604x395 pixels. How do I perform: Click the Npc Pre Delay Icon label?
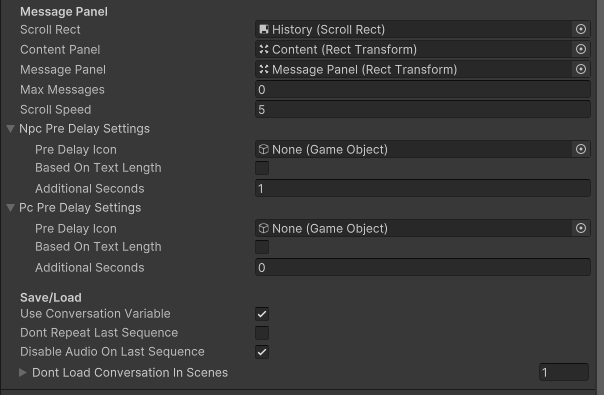(76, 150)
